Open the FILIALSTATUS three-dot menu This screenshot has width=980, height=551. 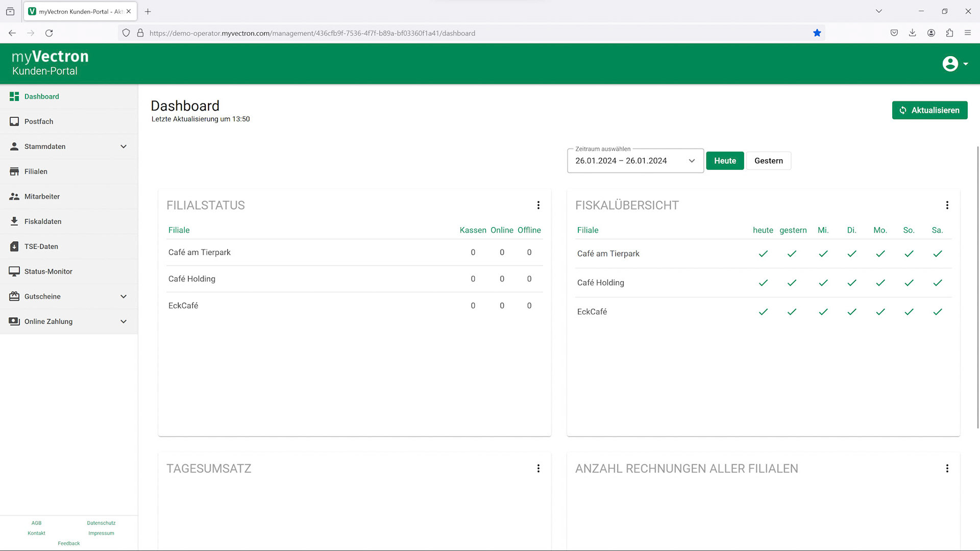pyautogui.click(x=538, y=205)
